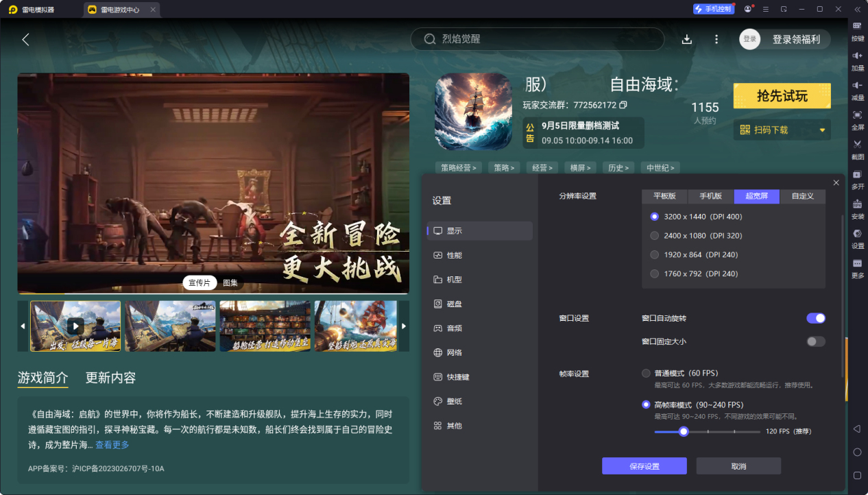Toggle 窗口自动旋转 switch off
The width and height of the screenshot is (868, 495).
click(816, 318)
